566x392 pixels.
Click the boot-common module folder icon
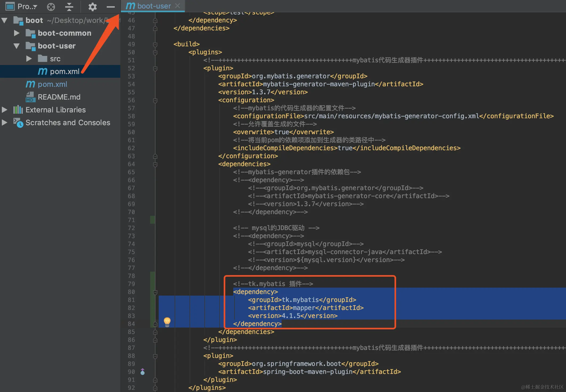tap(31, 33)
